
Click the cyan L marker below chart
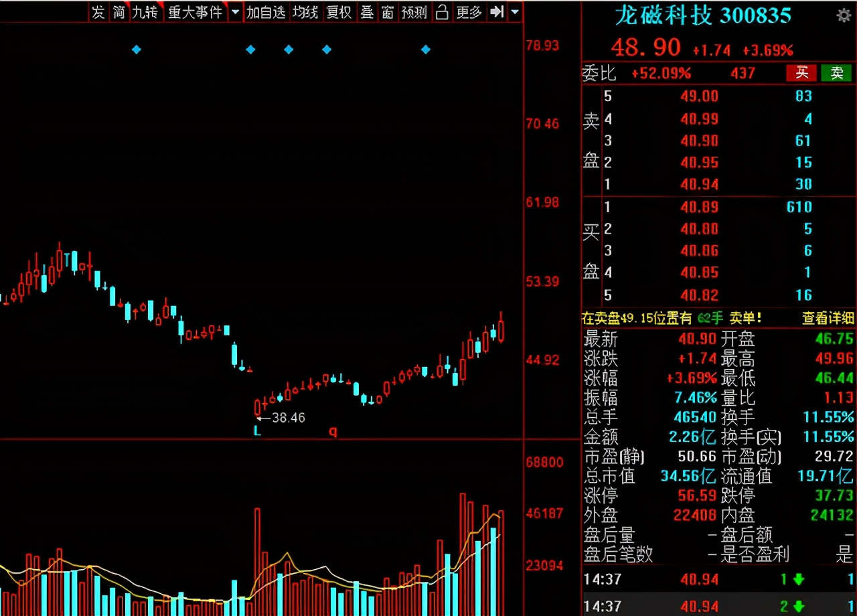tap(257, 431)
